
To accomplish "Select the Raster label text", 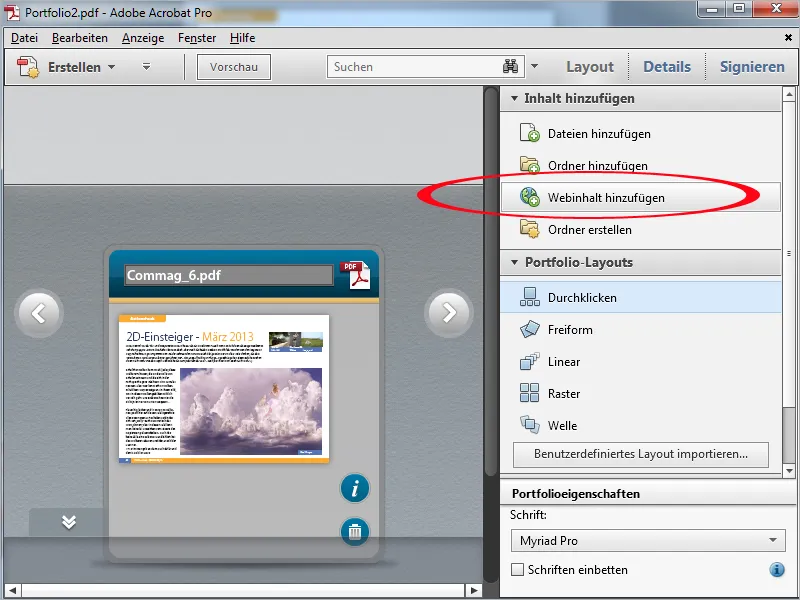I will [x=564, y=393].
